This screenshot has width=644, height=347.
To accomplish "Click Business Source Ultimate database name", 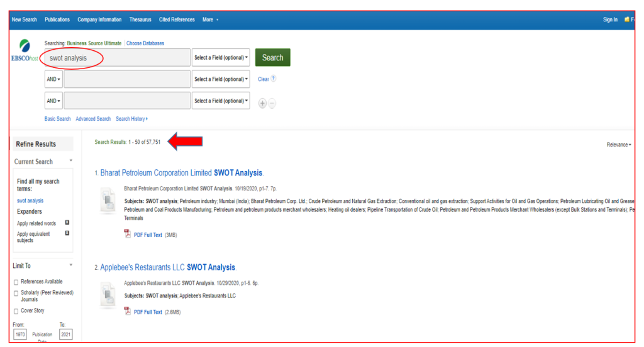I will click(94, 43).
